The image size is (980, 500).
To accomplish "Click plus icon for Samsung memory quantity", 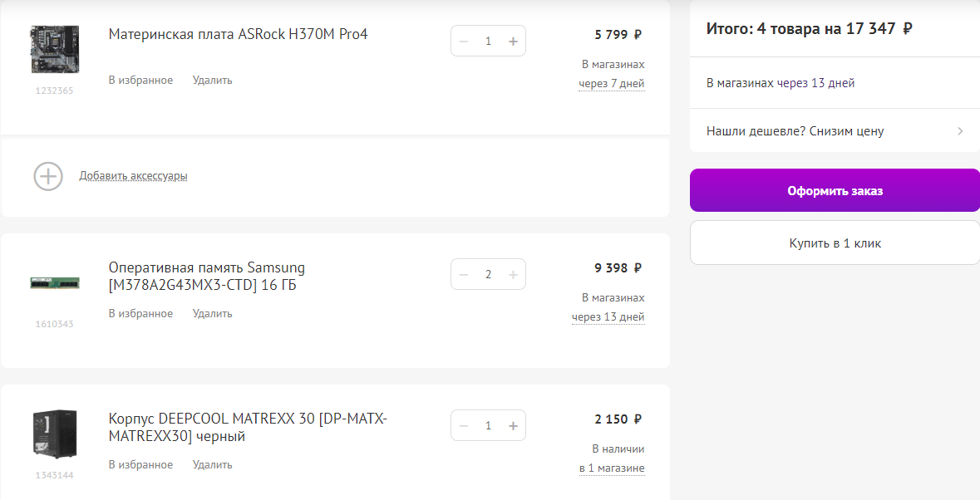I will click(513, 275).
